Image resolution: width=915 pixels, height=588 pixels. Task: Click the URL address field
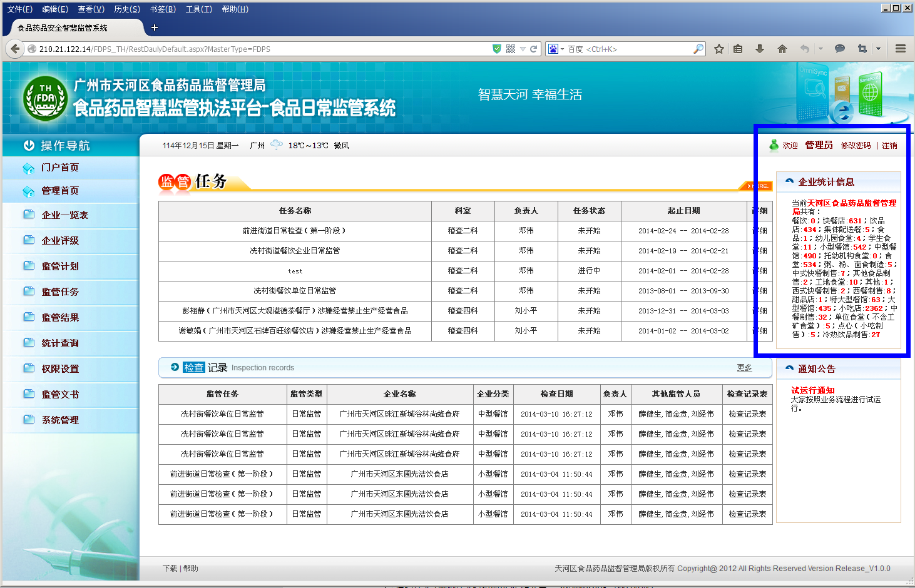pyautogui.click(x=263, y=49)
